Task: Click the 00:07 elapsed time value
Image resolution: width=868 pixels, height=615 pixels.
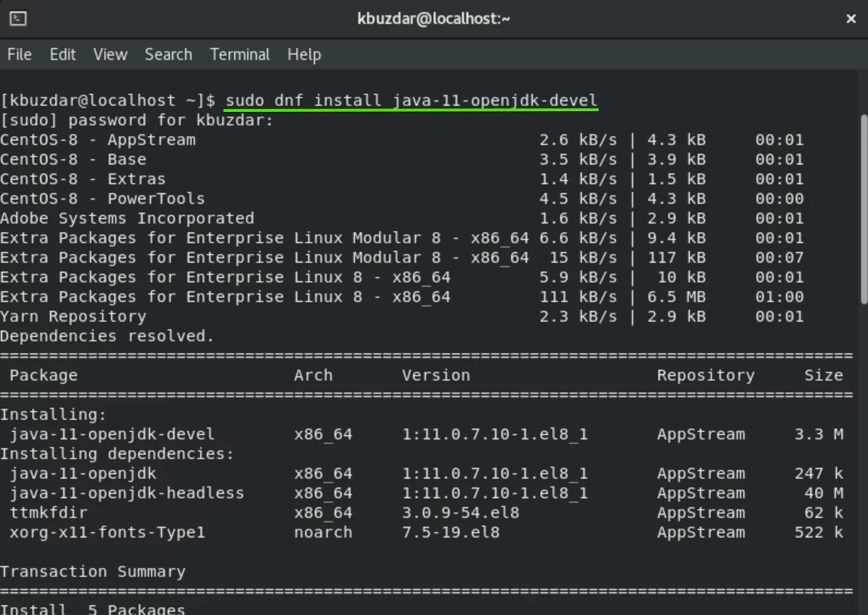Action: pos(779,257)
